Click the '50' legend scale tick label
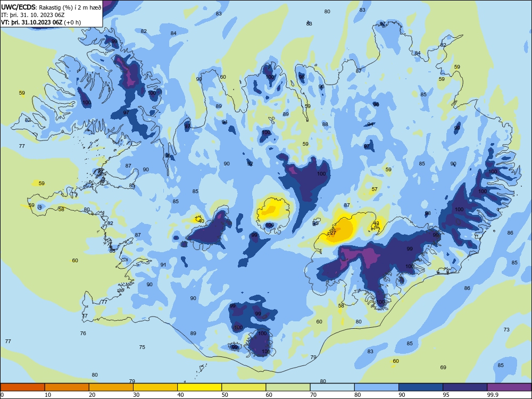 (x=225, y=395)
